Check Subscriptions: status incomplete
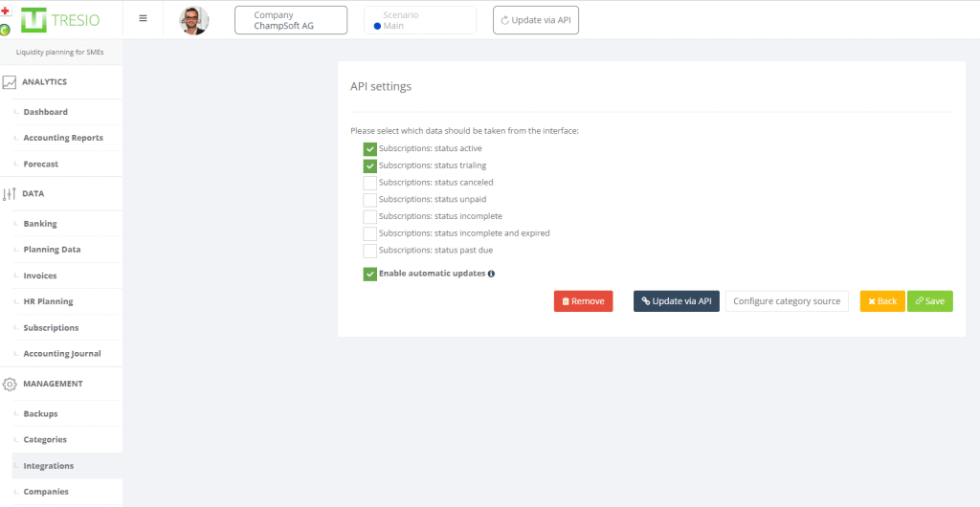The image size is (980, 507). point(370,216)
